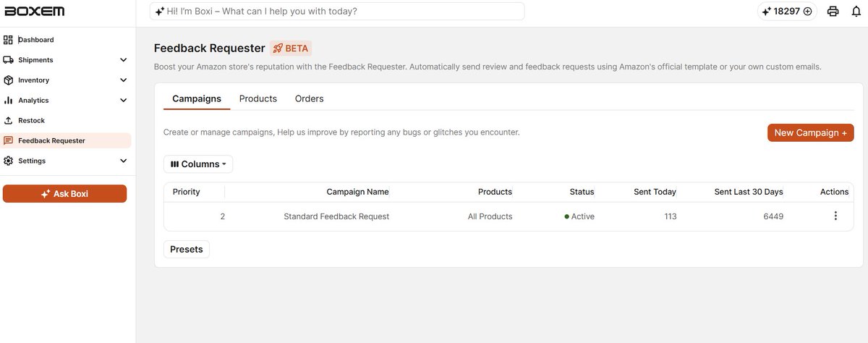The image size is (868, 343).
Task: Sort by the Priority column header
Action: 186,192
